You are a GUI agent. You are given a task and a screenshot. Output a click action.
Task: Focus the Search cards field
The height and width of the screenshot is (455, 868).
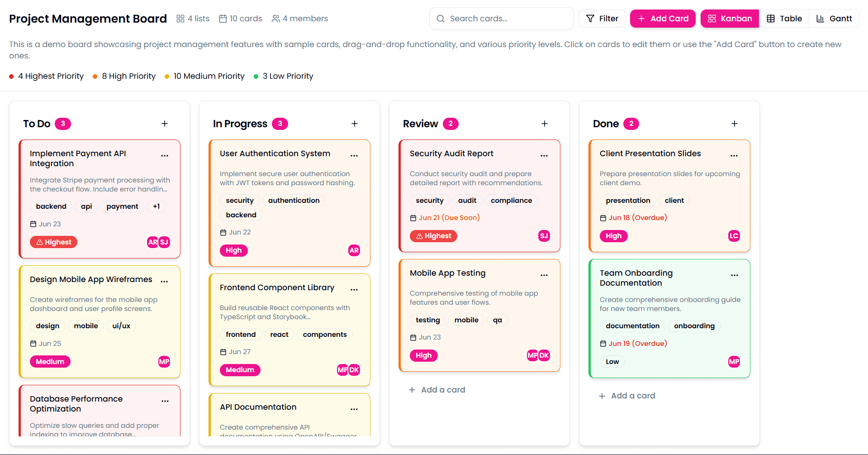[502, 19]
